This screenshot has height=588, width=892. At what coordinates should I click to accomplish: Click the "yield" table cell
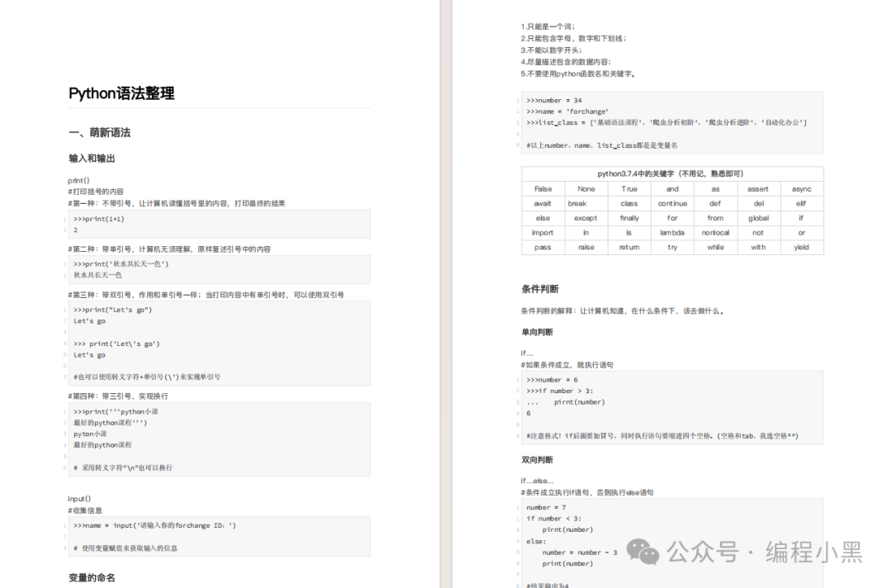coord(801,248)
